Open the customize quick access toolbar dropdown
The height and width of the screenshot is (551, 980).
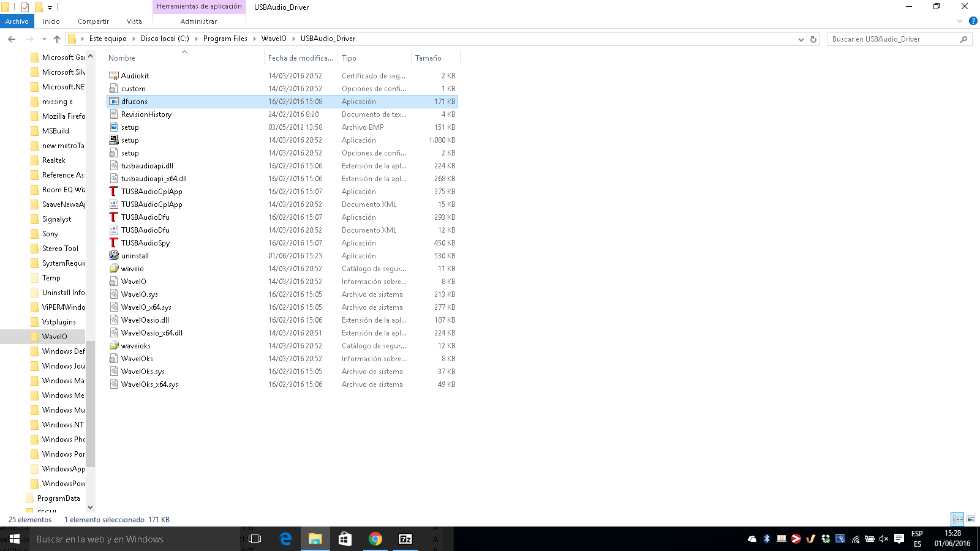coord(50,7)
